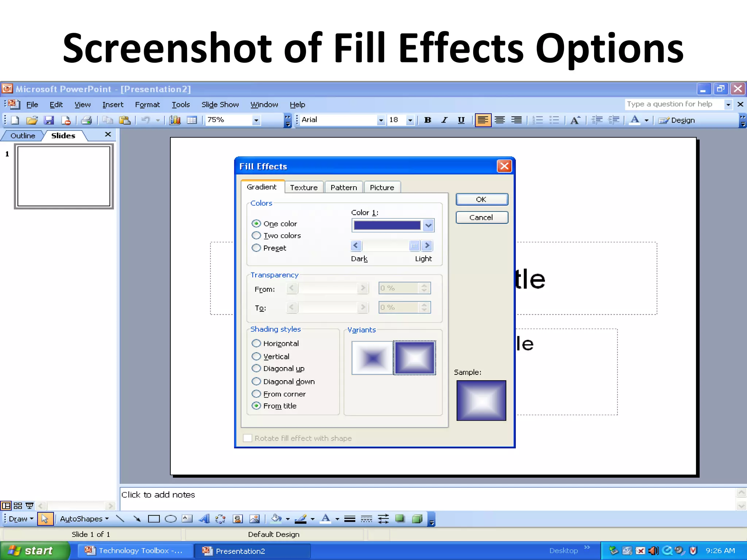Click the Undo arrow icon
The width and height of the screenshot is (747, 560).
coord(146,120)
